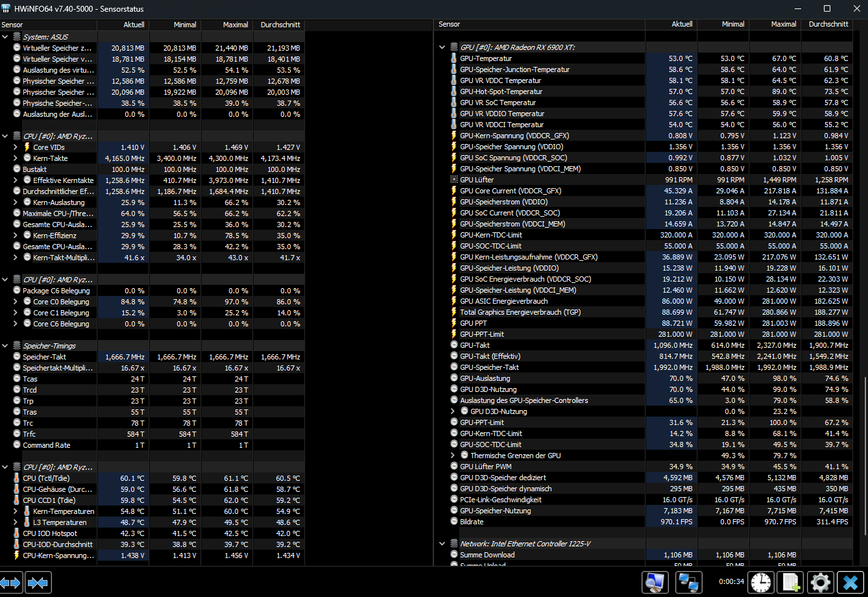Select the GPU D3D-Speicher dediziert row
This screenshot has height=597, width=868.
coord(644,478)
